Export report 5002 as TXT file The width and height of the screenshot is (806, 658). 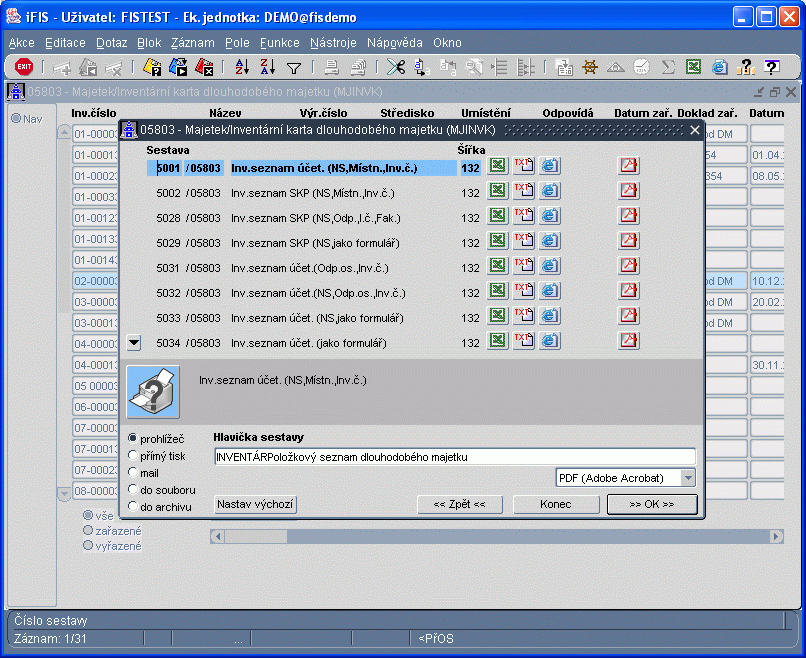click(524, 191)
